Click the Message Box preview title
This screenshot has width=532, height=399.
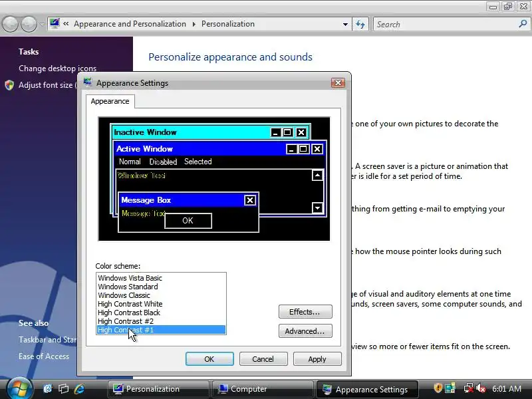pos(146,200)
